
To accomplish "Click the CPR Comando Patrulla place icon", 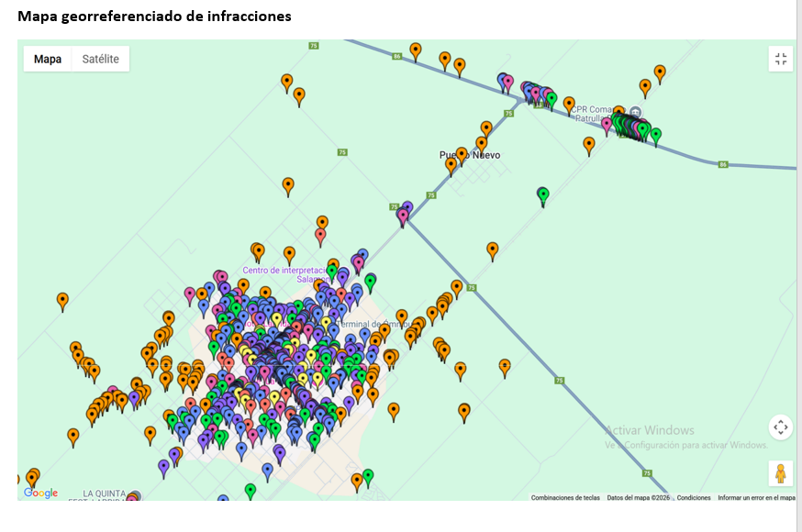I will click(x=635, y=113).
